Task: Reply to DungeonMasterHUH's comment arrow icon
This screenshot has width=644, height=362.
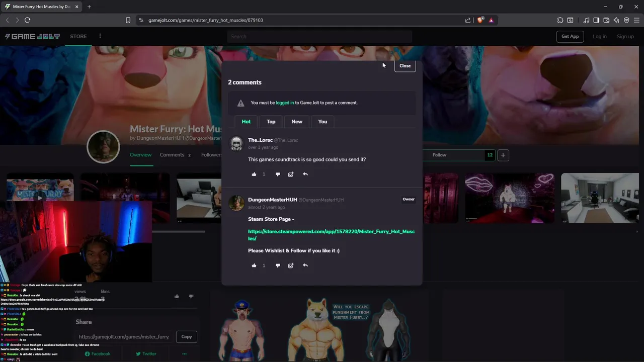Action: [305, 265]
